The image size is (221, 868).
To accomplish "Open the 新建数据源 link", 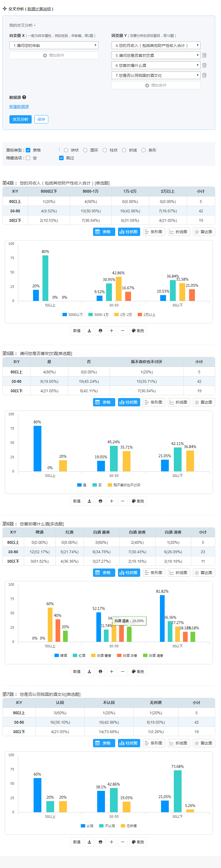I will [19, 107].
